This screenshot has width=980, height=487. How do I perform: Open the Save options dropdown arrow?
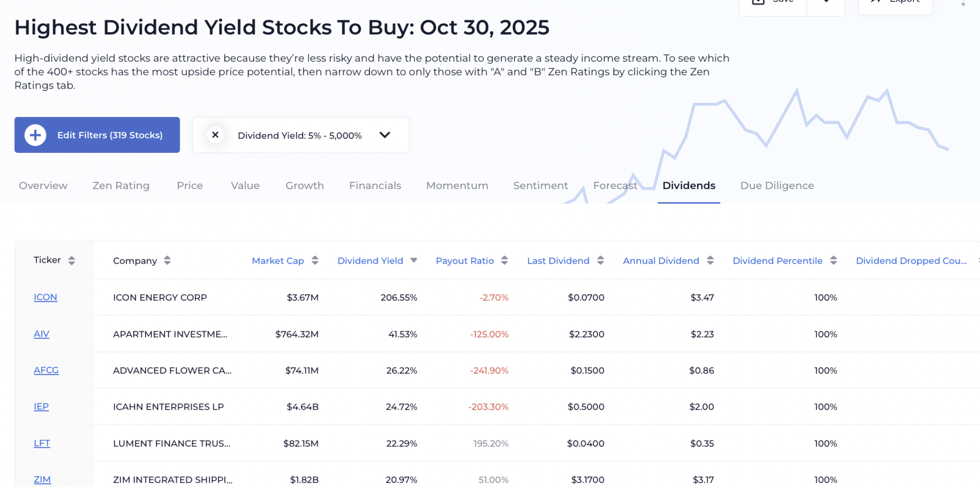click(826, 4)
